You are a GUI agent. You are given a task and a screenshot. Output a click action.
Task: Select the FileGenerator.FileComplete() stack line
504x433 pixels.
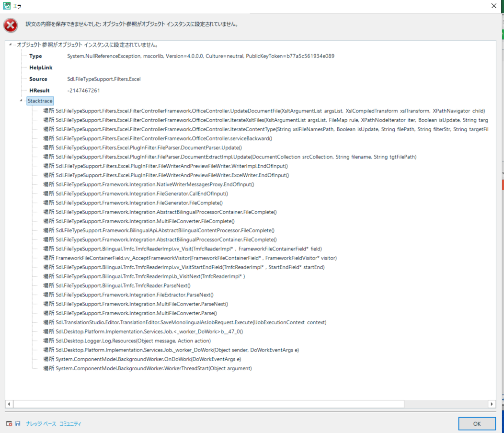tap(133, 203)
